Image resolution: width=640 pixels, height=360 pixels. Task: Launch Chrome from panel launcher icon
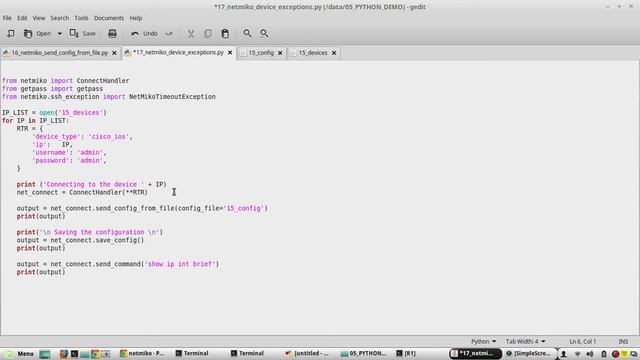(x=95, y=354)
